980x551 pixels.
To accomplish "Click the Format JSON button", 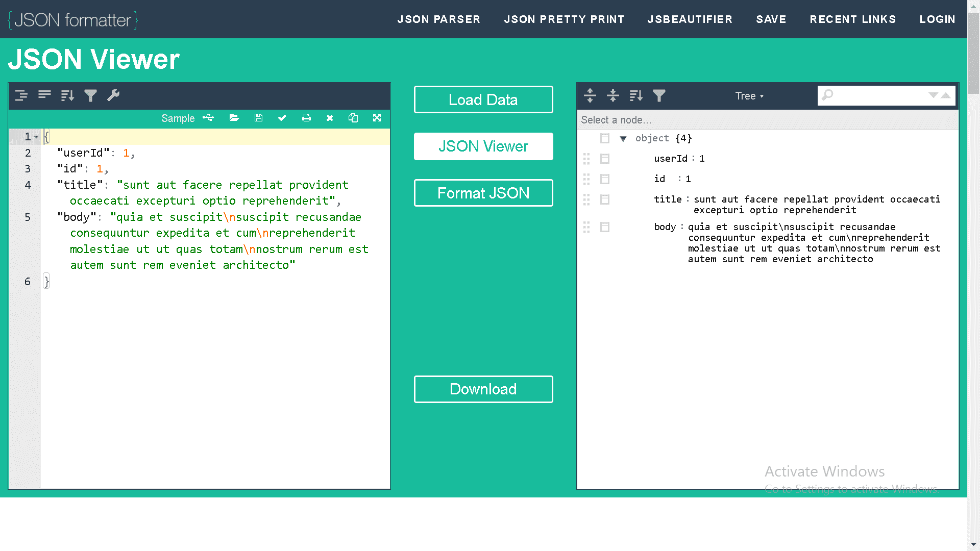I will click(x=483, y=193).
